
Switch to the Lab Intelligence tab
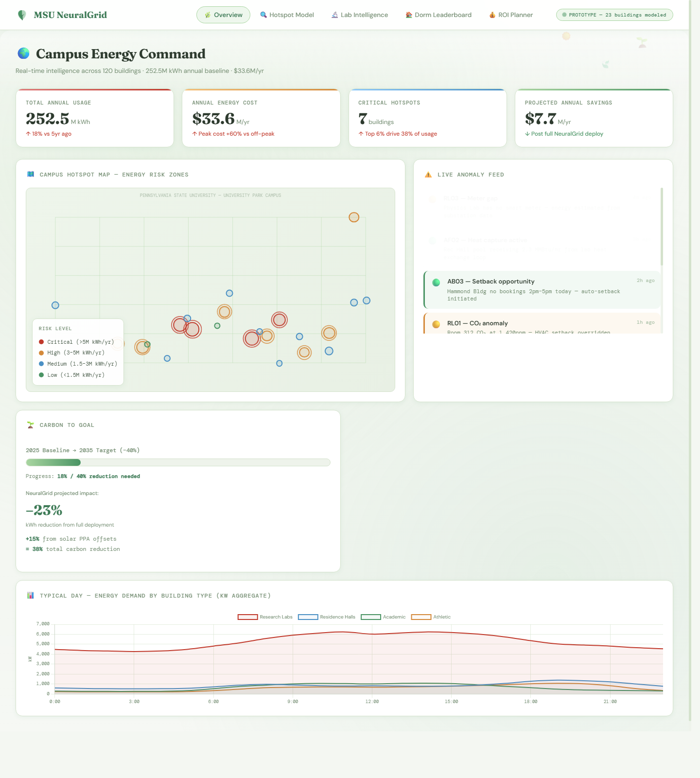click(x=360, y=15)
